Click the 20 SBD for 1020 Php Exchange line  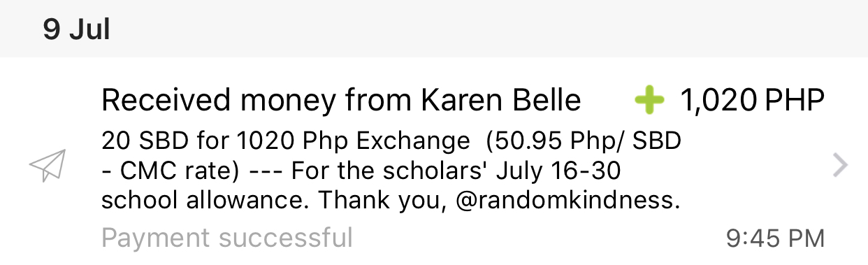coord(286,141)
